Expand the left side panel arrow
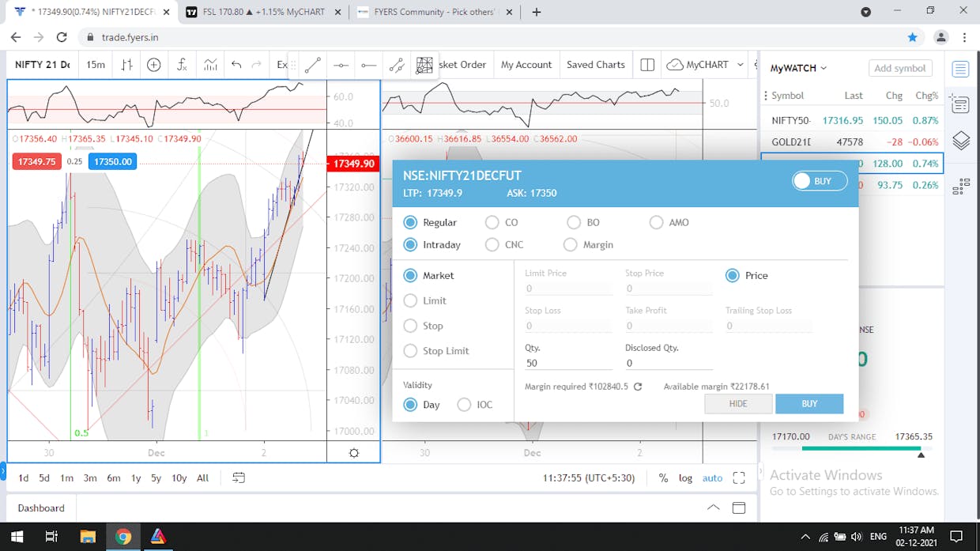980x551 pixels. (x=2, y=472)
